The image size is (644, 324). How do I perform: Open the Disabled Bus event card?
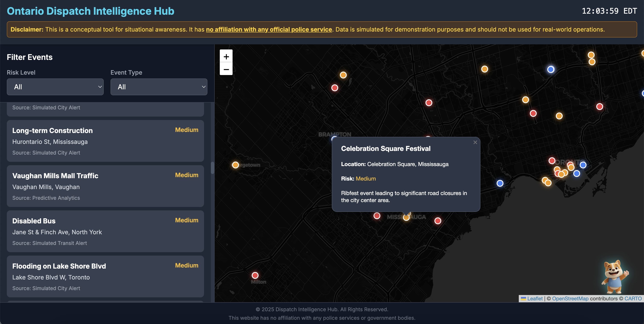tap(105, 231)
